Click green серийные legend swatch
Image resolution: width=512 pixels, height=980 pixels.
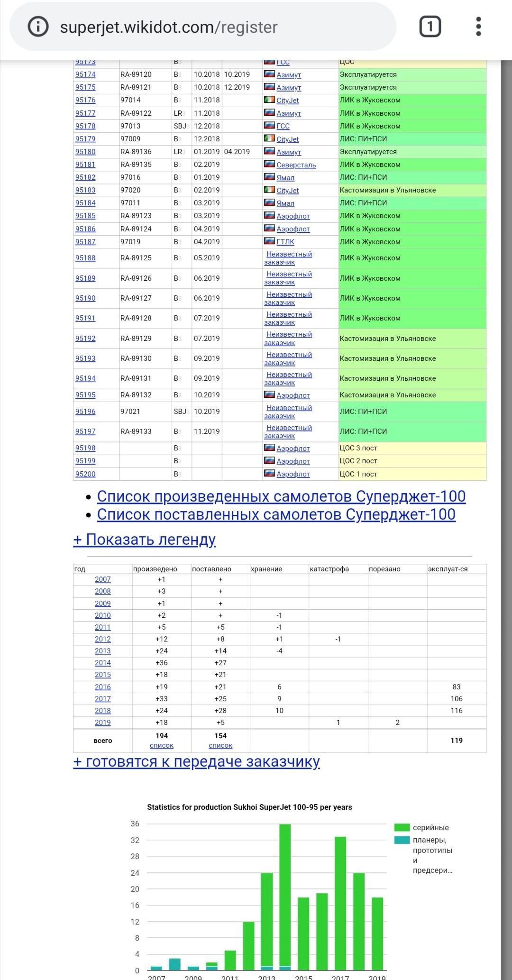402,828
